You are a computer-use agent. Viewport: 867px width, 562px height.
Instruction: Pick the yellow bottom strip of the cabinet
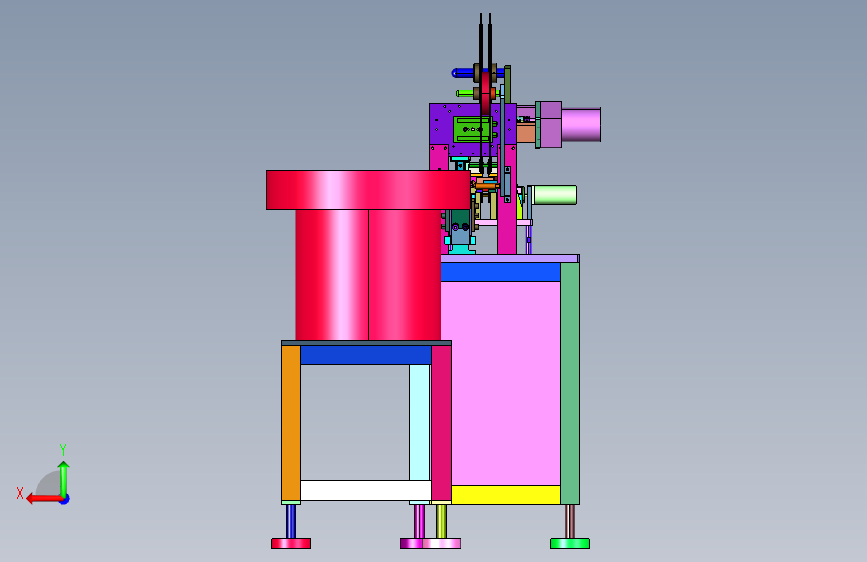tap(506, 495)
